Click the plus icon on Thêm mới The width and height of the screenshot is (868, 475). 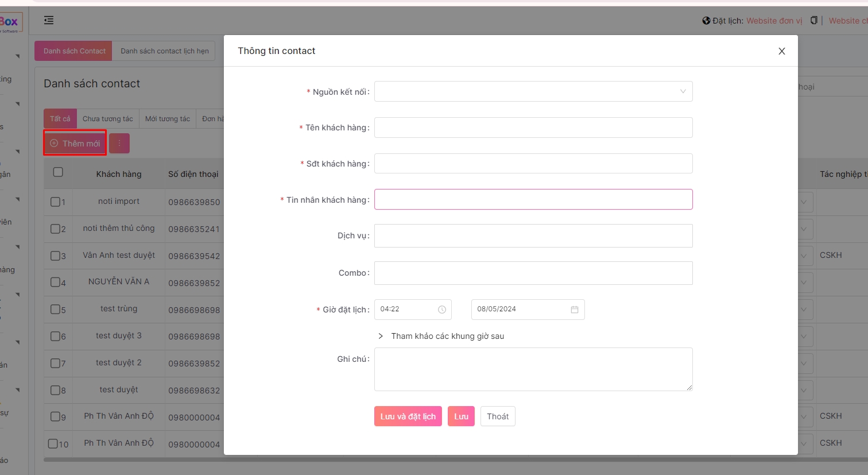tap(54, 144)
